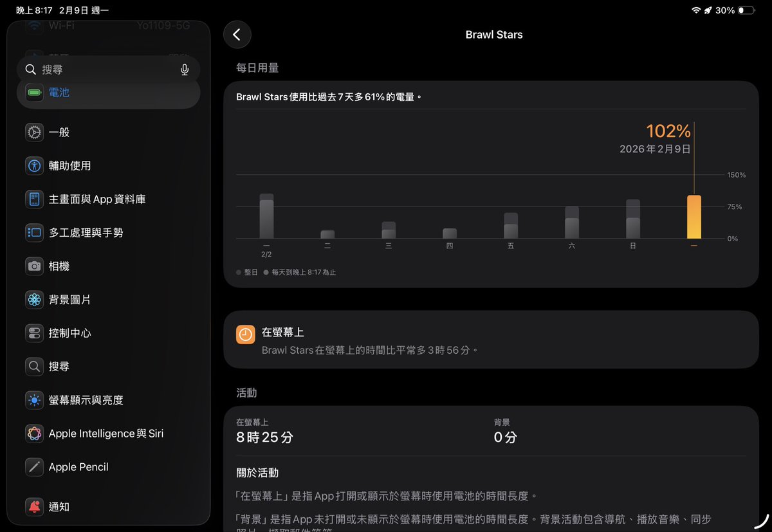Open 一般 settings row
Viewport: 772px width, 532px height.
pyautogui.click(x=108, y=133)
